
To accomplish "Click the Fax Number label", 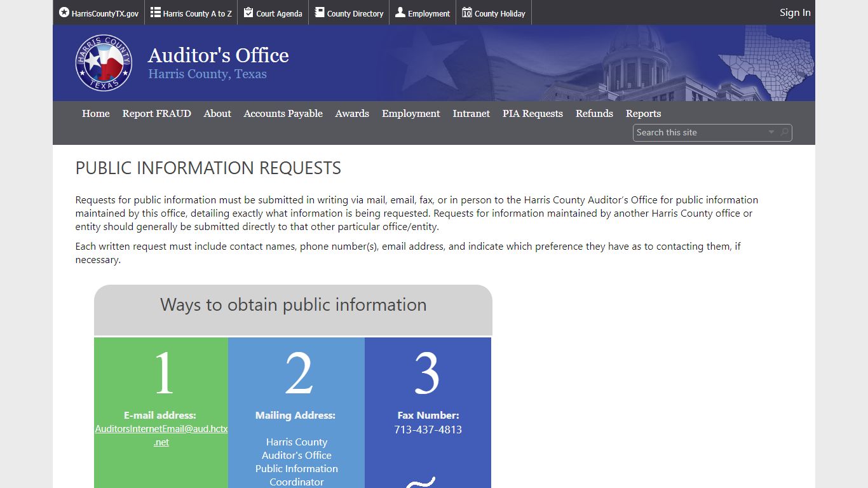I will pyautogui.click(x=428, y=415).
